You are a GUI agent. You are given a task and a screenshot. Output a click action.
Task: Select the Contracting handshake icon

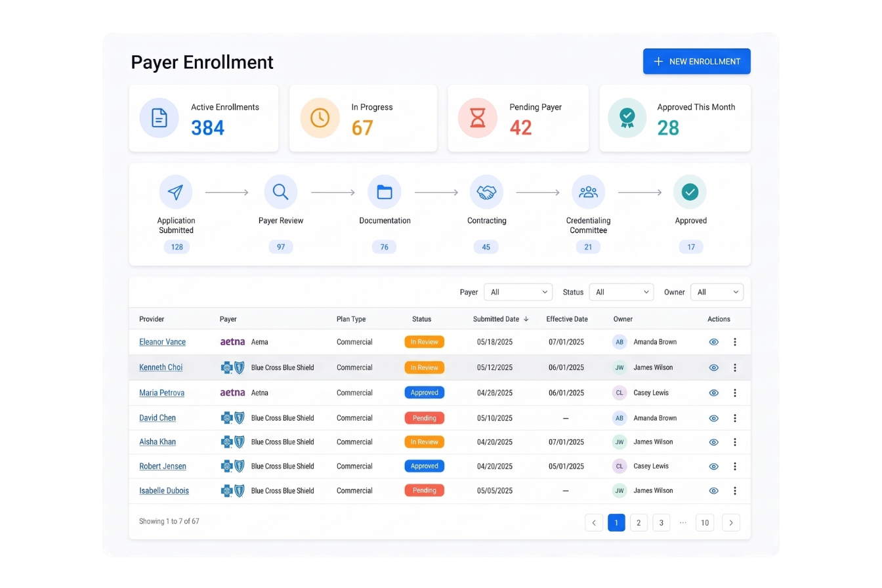click(x=486, y=192)
